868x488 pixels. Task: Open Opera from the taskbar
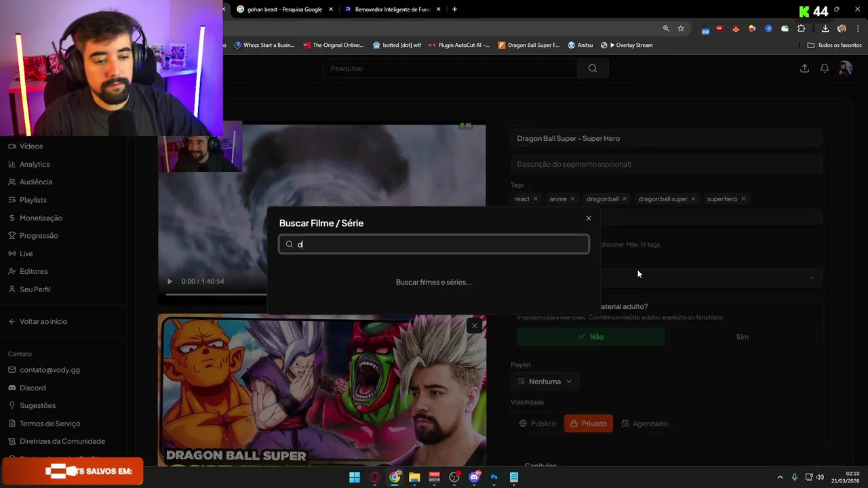[x=374, y=477]
